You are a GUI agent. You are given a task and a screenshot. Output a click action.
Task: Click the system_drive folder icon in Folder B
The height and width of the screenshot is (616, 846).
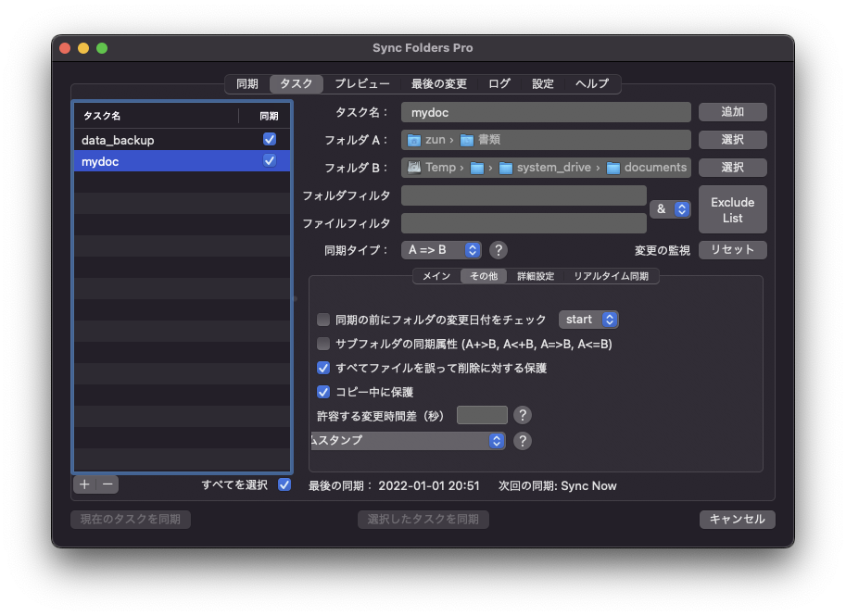[x=506, y=168]
